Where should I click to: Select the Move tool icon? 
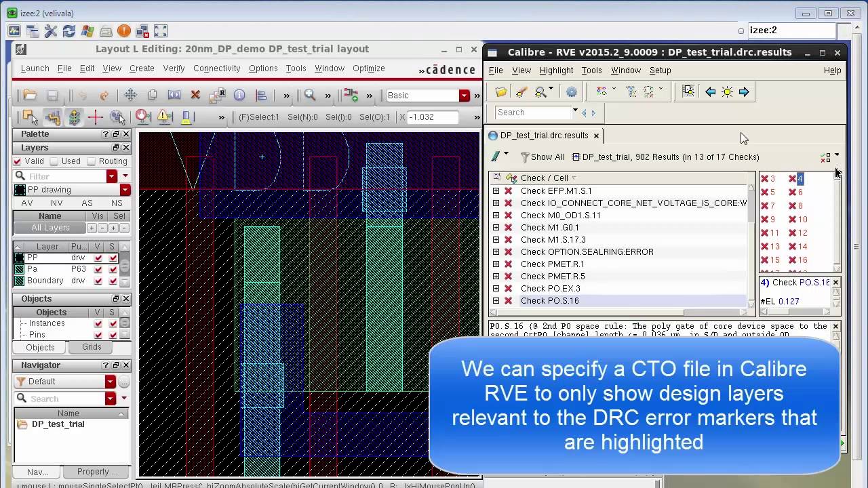point(130,96)
